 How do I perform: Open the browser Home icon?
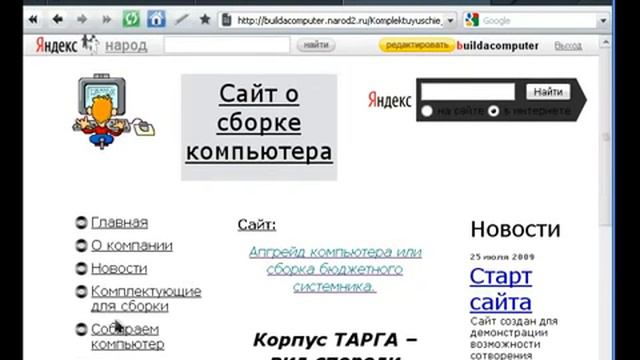coord(156,19)
